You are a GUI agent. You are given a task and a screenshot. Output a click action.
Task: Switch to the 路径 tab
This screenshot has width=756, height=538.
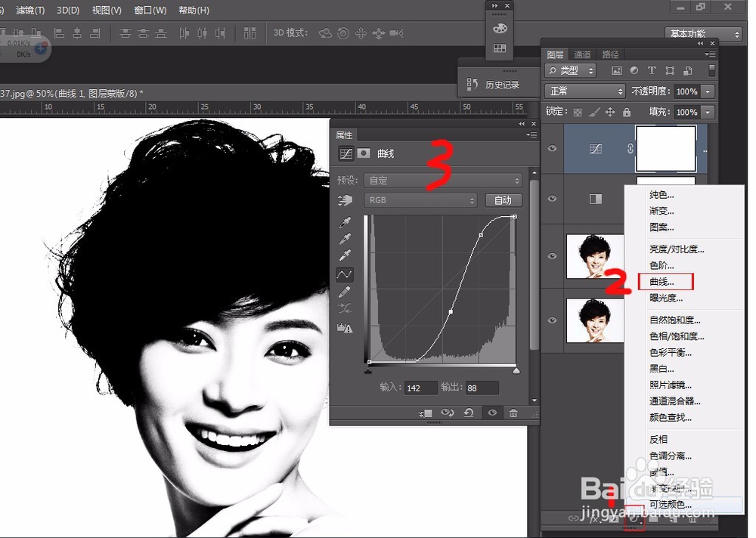coord(610,54)
